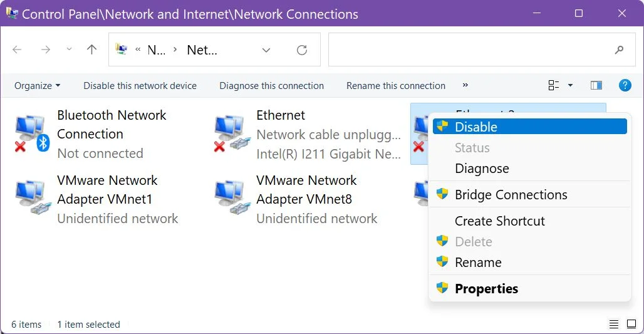Maximize the Network Connections window
Screen dimensions: 644x334
[x=579, y=13]
